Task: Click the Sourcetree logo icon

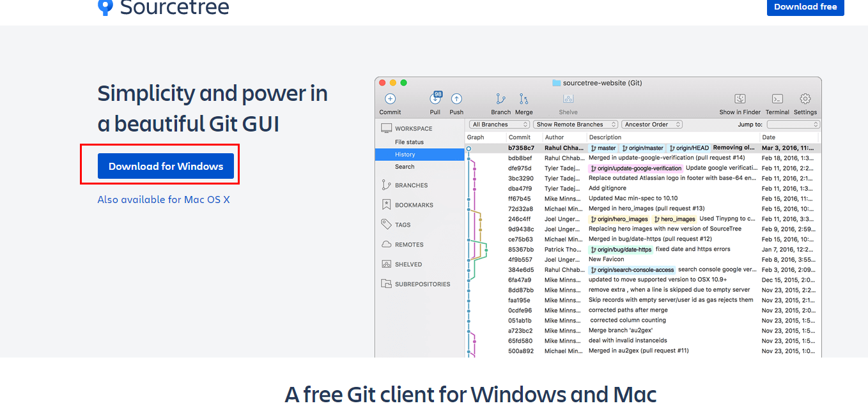Action: [x=105, y=6]
